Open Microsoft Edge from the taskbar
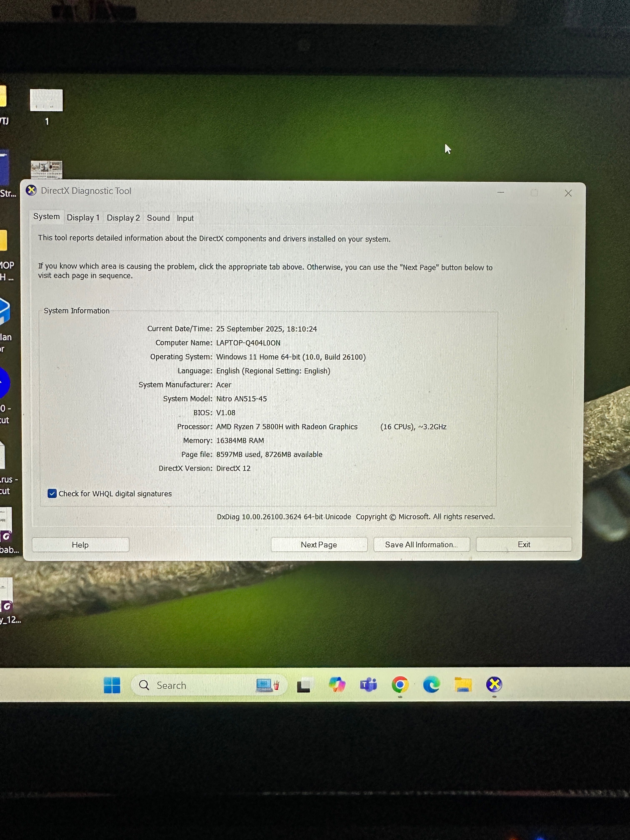This screenshot has height=840, width=630. pos(431,684)
